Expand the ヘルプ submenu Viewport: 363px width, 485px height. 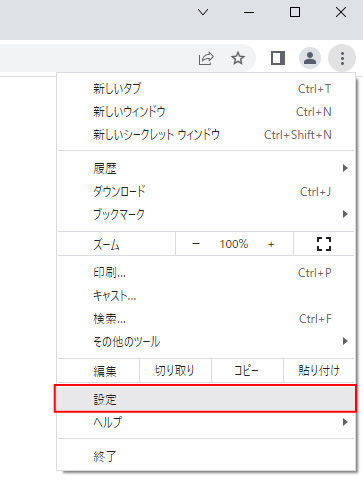206,422
